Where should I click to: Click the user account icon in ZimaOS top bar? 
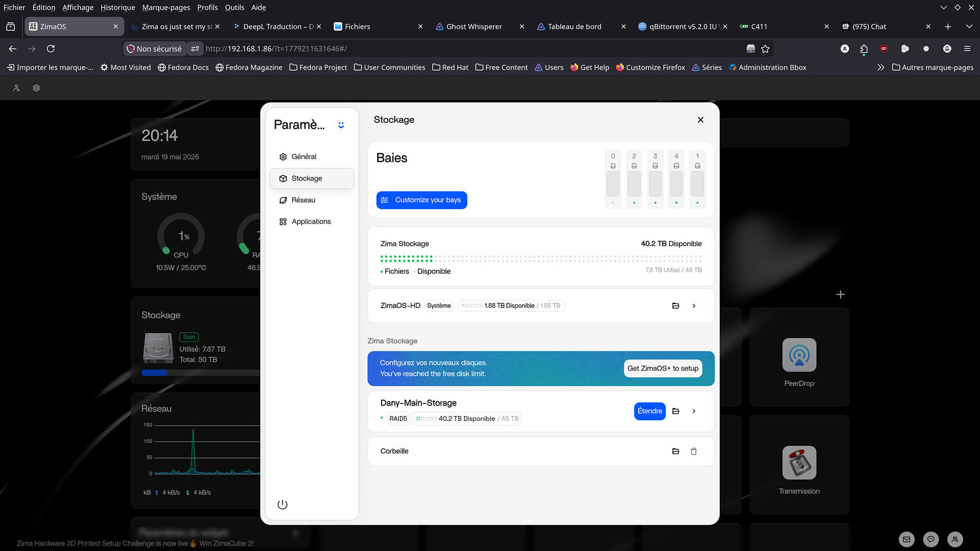tap(16, 88)
